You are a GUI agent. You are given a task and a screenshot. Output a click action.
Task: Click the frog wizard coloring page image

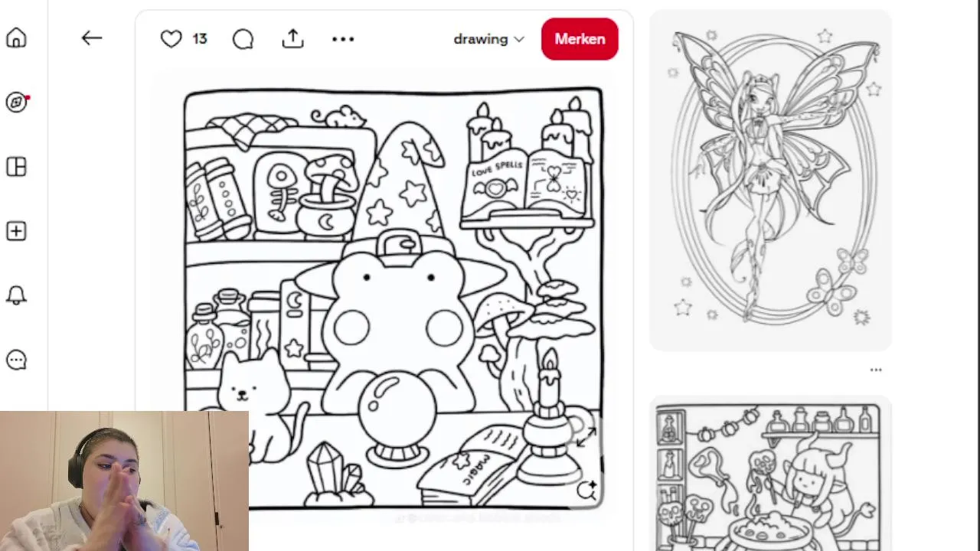pyautogui.click(x=394, y=298)
